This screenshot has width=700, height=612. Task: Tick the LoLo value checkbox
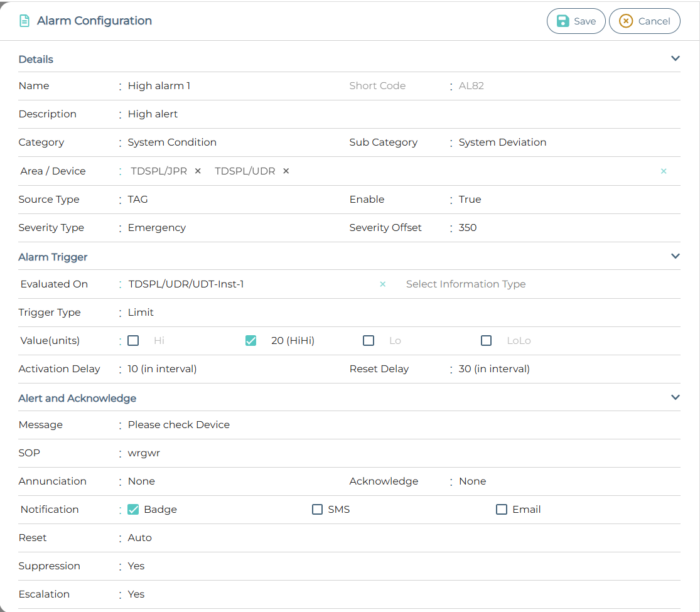(486, 341)
